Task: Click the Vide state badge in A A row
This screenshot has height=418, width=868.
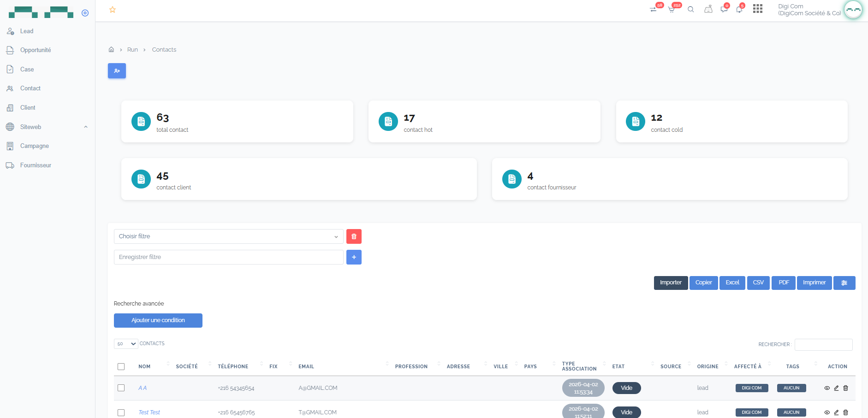Action: 627,388
